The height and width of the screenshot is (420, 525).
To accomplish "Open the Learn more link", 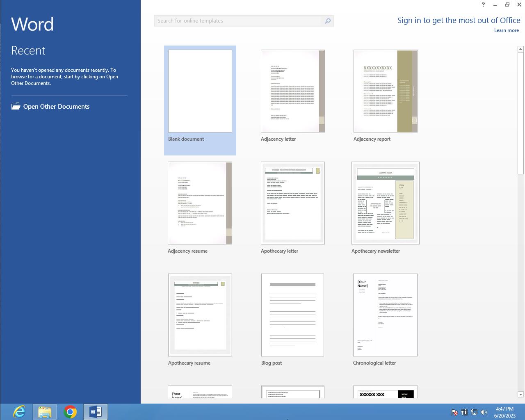I will click(x=506, y=30).
